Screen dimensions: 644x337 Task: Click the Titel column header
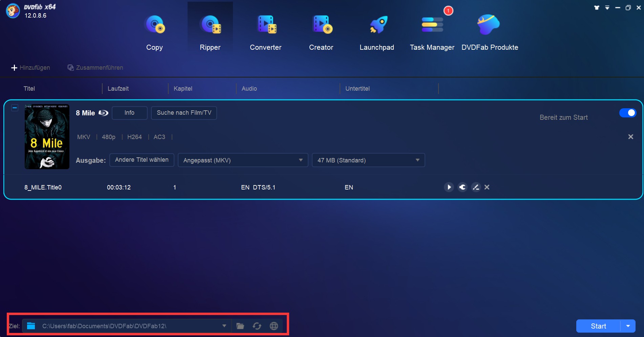(29, 89)
